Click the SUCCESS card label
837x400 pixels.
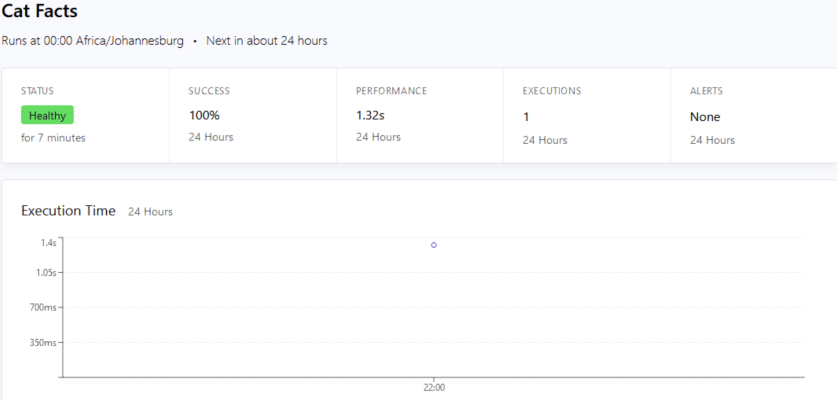[x=209, y=91]
